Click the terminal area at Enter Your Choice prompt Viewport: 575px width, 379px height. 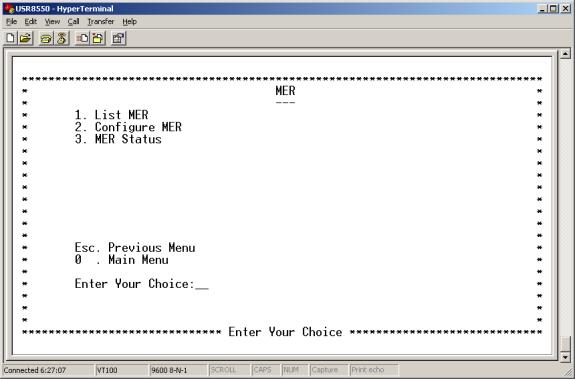click(141, 284)
